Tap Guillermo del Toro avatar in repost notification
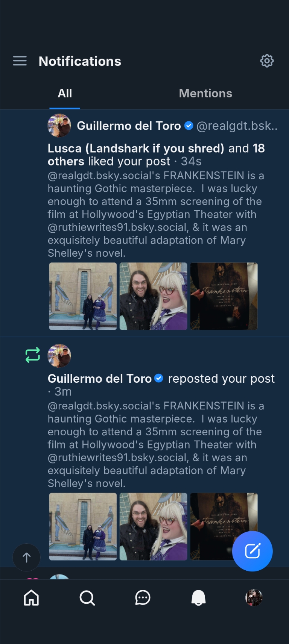The width and height of the screenshot is (289, 644). coord(59,356)
